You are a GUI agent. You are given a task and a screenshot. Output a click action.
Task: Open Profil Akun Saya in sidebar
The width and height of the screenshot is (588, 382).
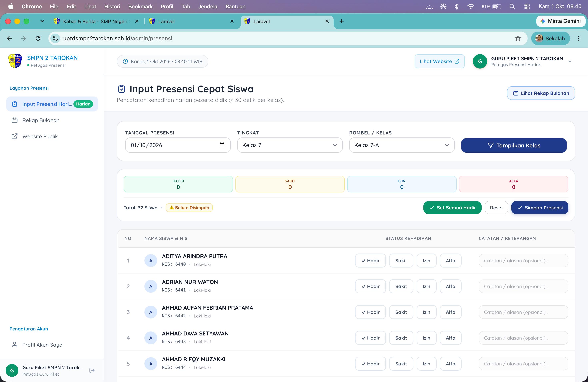coord(52,345)
